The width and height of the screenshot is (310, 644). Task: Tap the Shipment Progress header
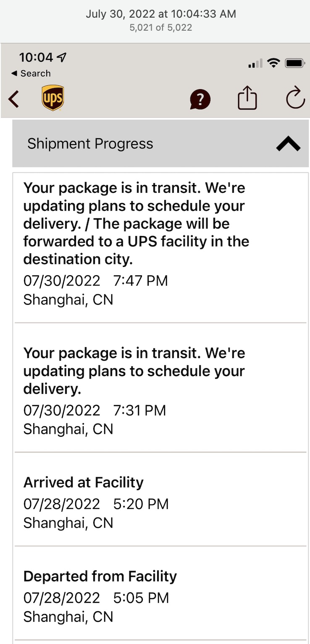coord(160,143)
